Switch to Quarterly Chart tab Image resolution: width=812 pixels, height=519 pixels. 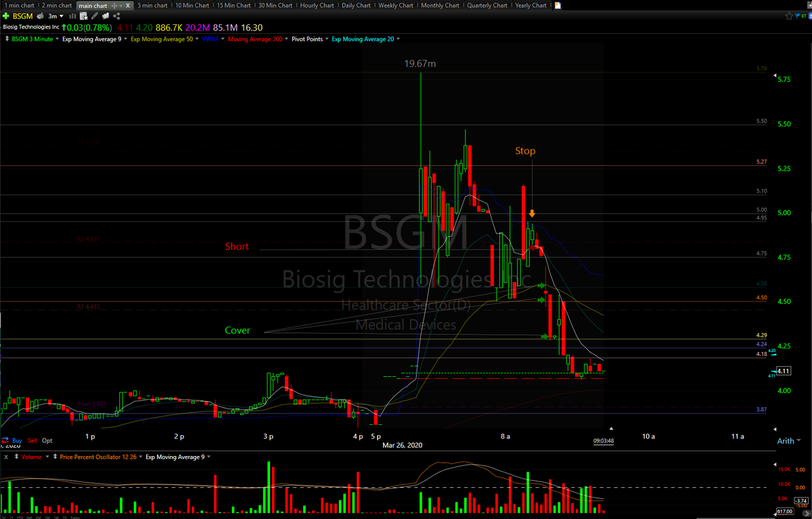pyautogui.click(x=487, y=5)
